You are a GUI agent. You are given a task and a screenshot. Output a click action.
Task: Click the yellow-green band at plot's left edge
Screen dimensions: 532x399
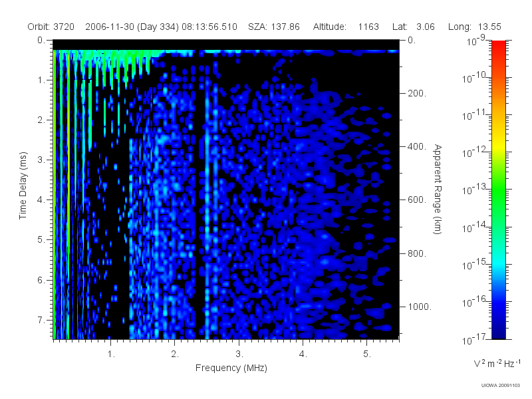55,194
